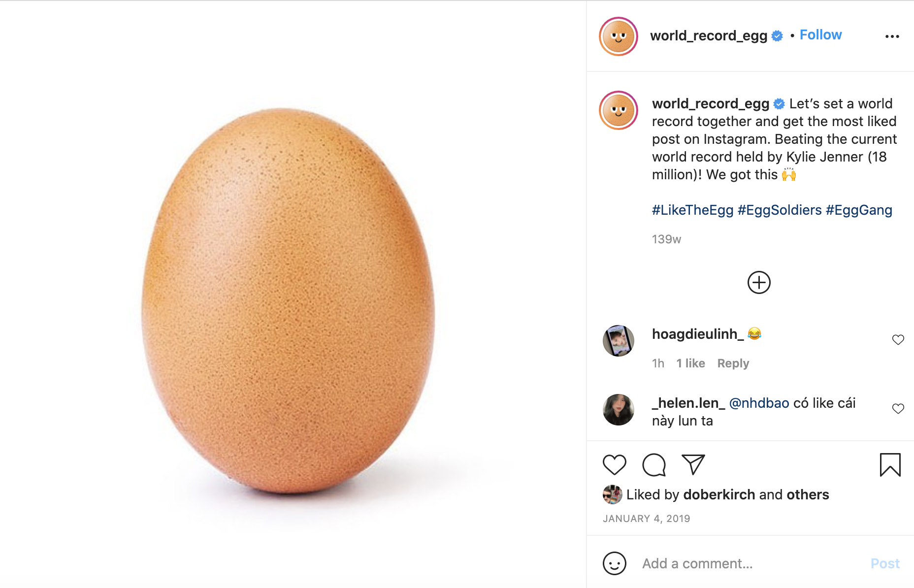
Task: Like the egg post with heart icon
Action: [x=614, y=464]
